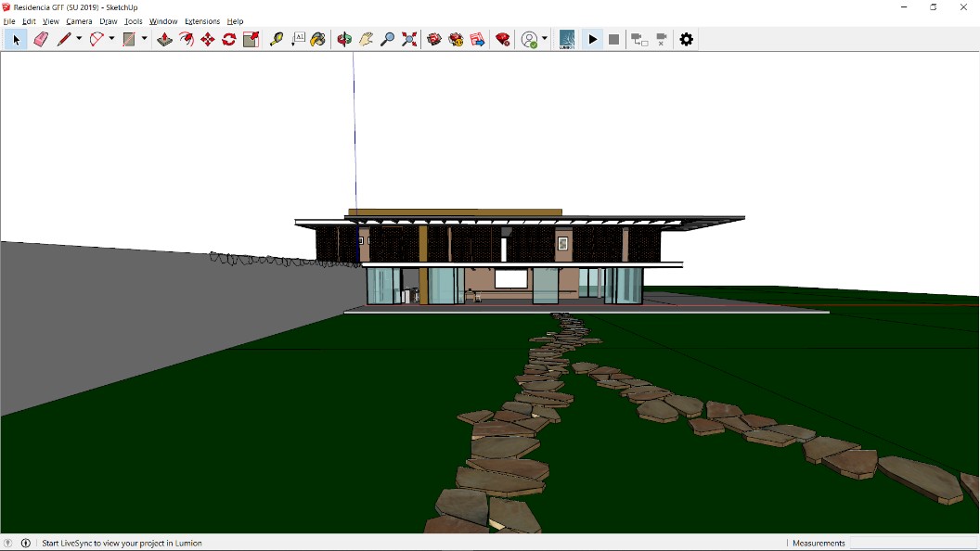Screen dimensions: 980x551
Task: Select the Rotate tool
Action: [229, 39]
